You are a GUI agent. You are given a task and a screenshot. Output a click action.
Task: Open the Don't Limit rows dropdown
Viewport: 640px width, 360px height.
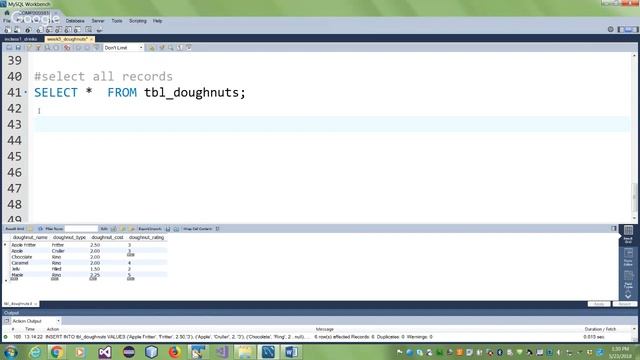123,48
